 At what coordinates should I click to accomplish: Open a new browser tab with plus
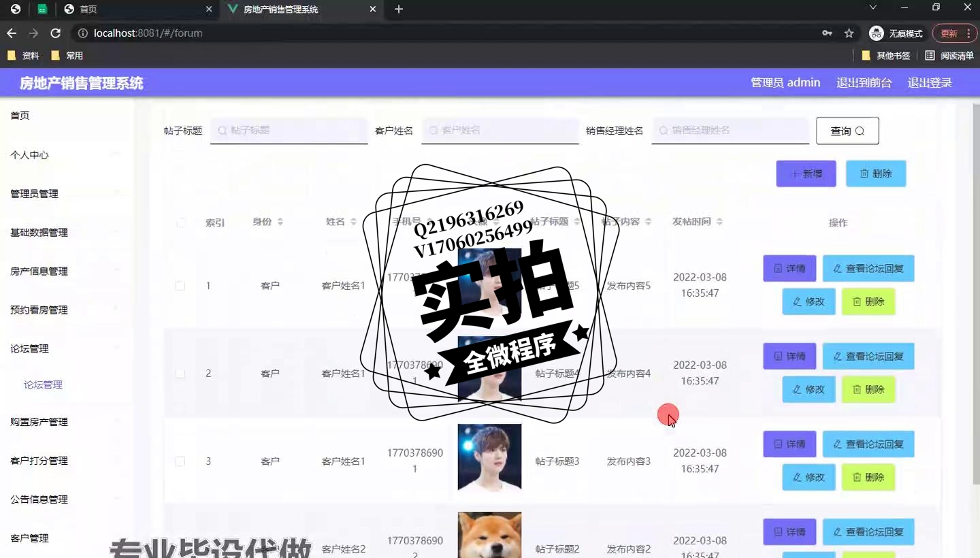[399, 9]
